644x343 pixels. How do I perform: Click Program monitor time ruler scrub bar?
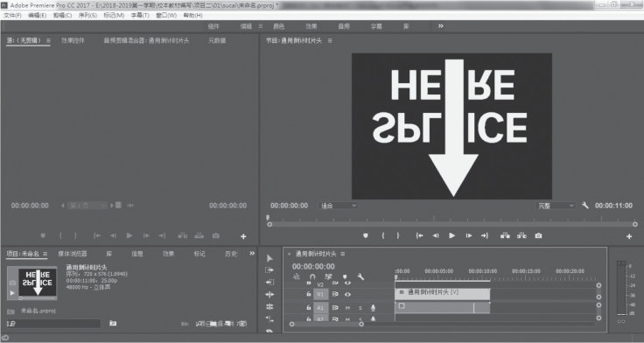click(x=451, y=219)
